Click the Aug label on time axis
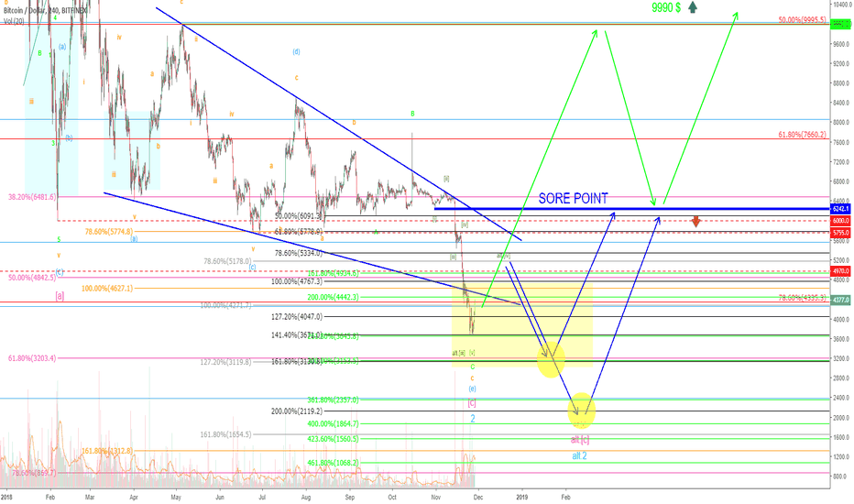 click(305, 497)
